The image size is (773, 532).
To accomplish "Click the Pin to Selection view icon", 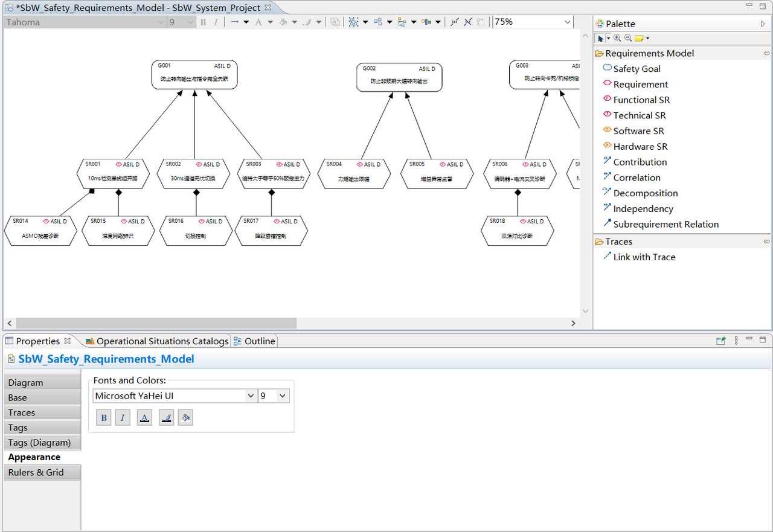I will [720, 341].
